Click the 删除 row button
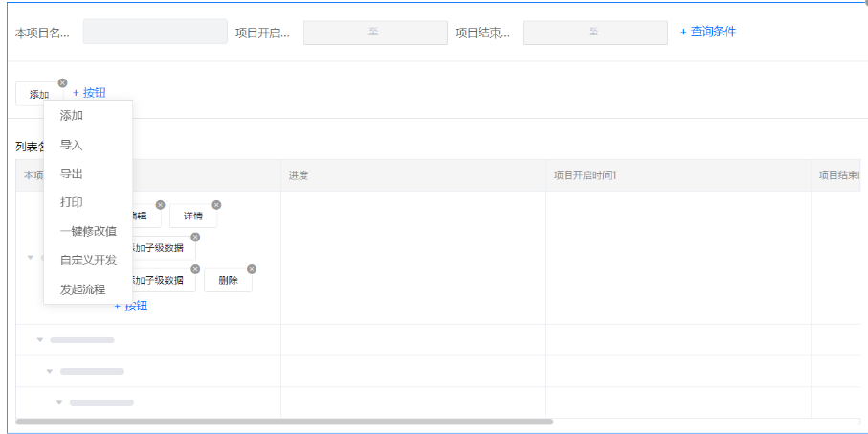The image size is (868, 434). pos(228,281)
